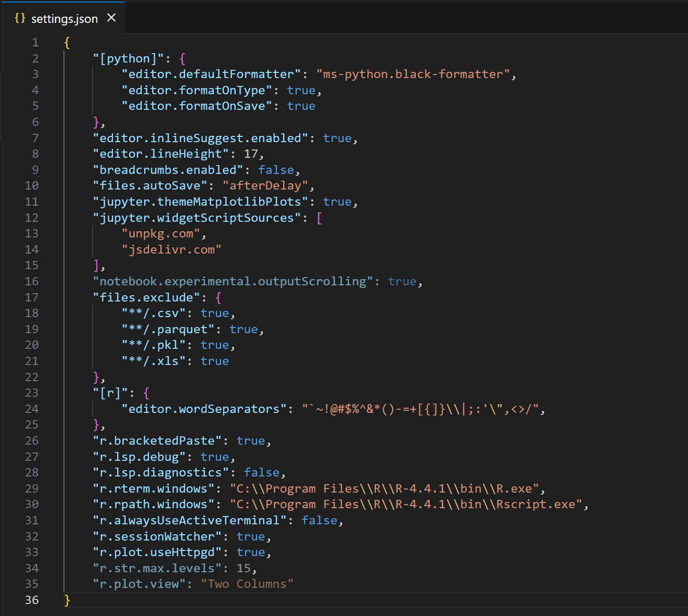
Task: Click "r.sessionWatcher" key
Action: pos(157,537)
